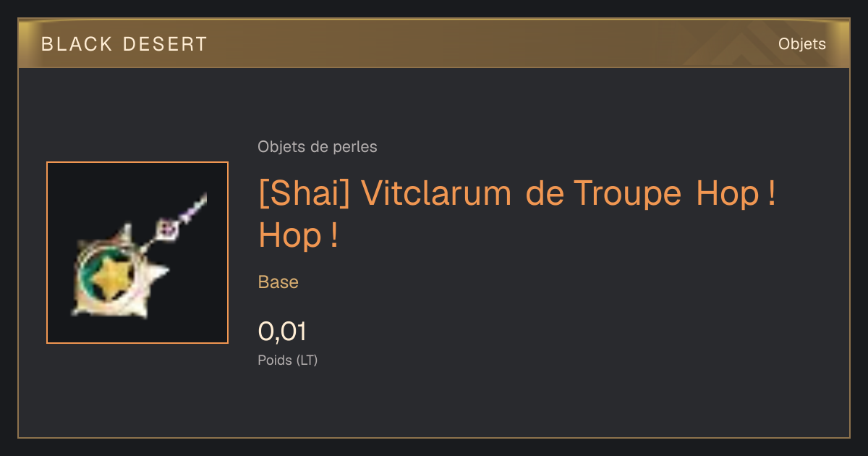Click the second-line Hop ! title text
The height and width of the screenshot is (456, 868).
pos(298,236)
